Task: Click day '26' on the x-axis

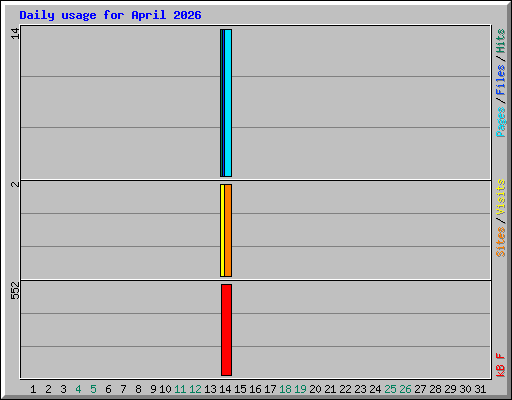Action: [405, 389]
